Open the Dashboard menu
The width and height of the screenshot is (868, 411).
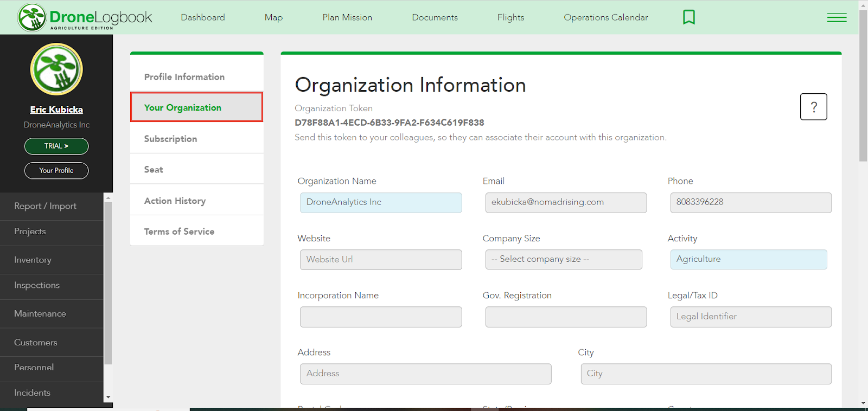pos(203,17)
